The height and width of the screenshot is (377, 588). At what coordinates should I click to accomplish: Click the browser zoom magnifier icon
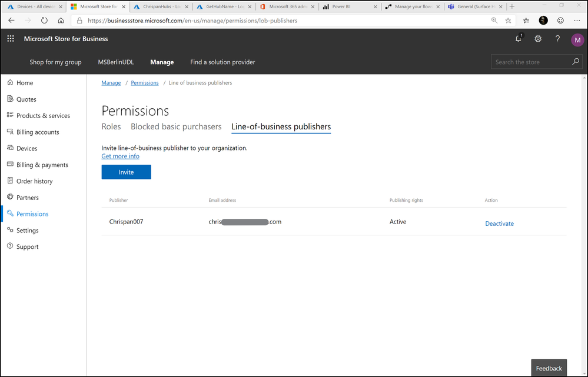tap(494, 21)
